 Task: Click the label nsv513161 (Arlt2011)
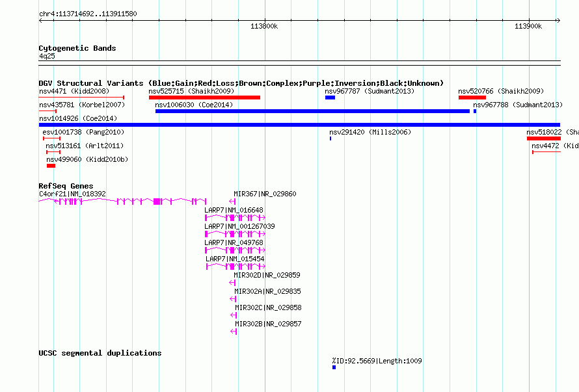click(85, 146)
